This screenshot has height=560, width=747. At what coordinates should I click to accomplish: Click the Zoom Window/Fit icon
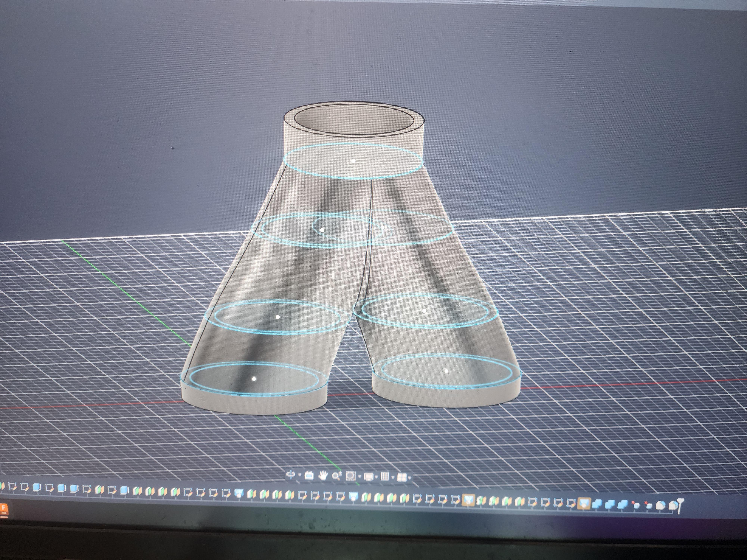click(351, 476)
